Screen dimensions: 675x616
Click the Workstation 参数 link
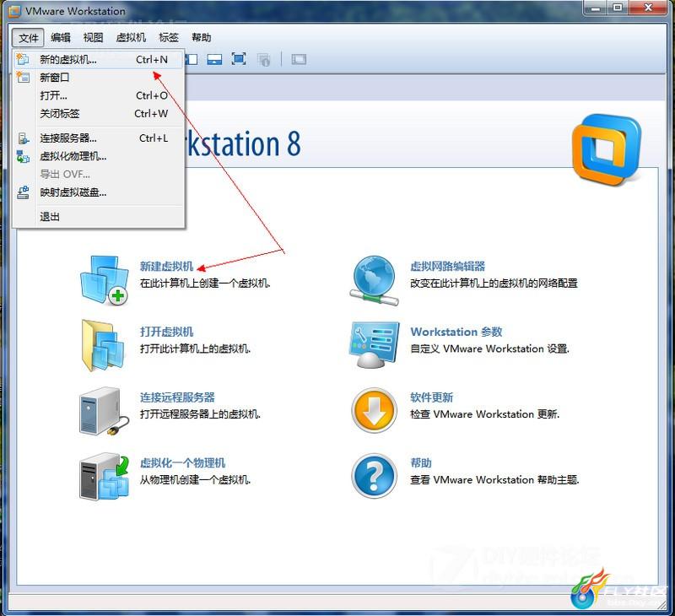pos(456,332)
